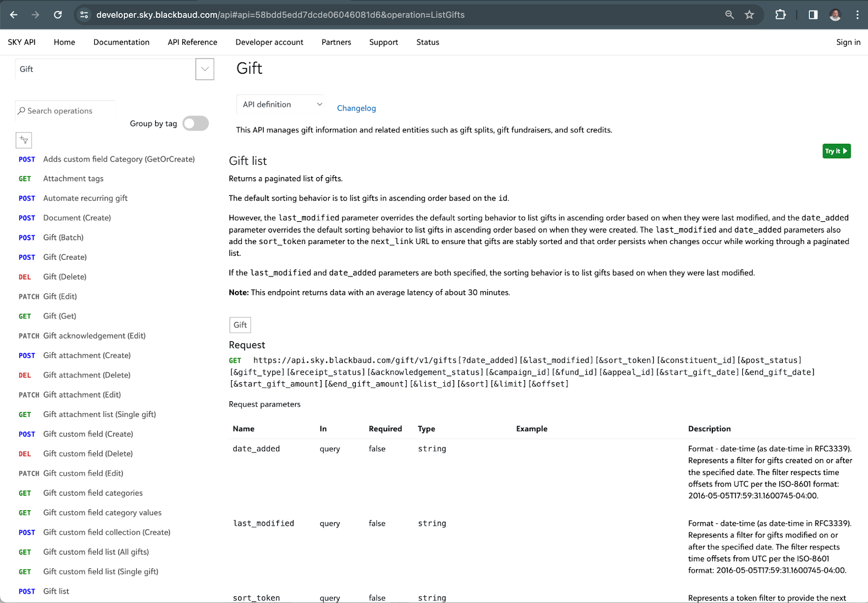Click the date_added parameter name
This screenshot has width=868, height=603.
pos(256,448)
